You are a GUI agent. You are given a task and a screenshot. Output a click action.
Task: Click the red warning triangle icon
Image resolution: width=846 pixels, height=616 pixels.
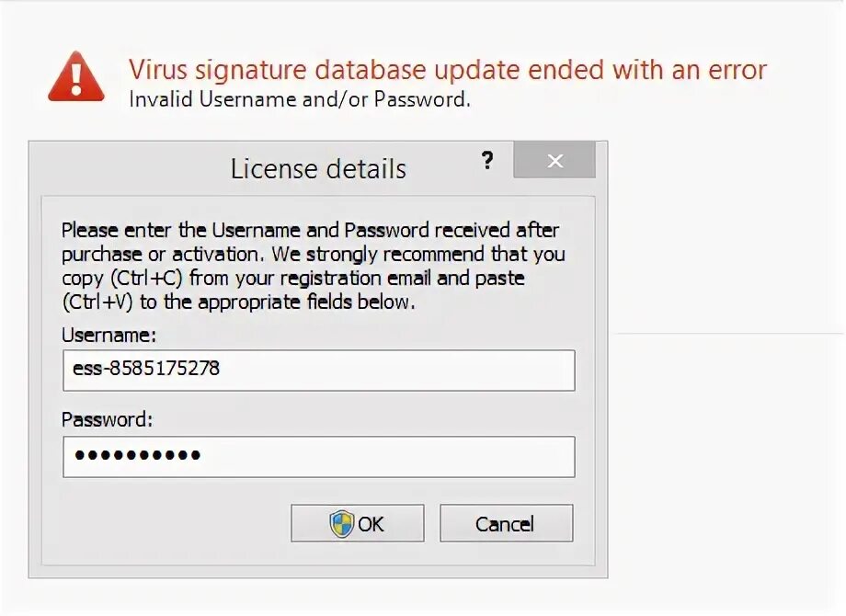pyautogui.click(x=76, y=77)
